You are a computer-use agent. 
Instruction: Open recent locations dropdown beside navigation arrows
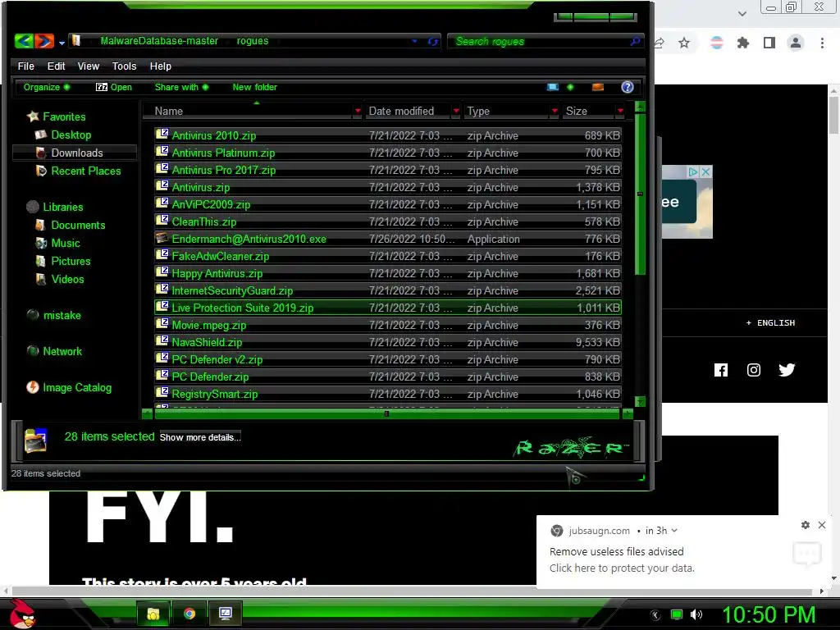point(62,43)
